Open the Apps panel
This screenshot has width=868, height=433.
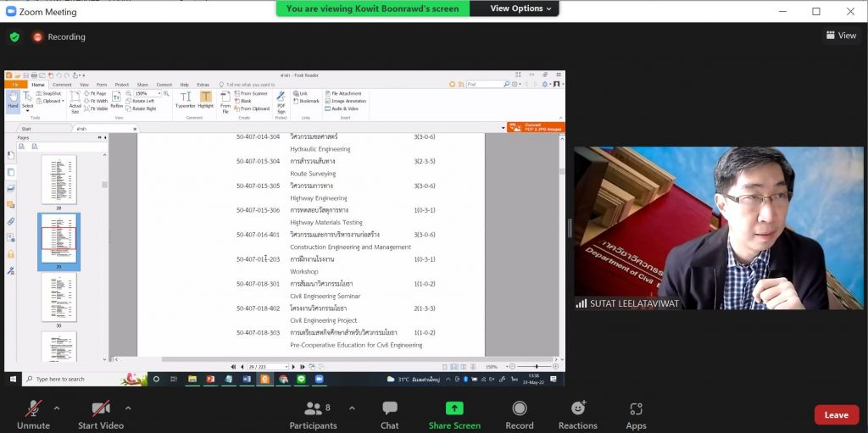coord(636,408)
